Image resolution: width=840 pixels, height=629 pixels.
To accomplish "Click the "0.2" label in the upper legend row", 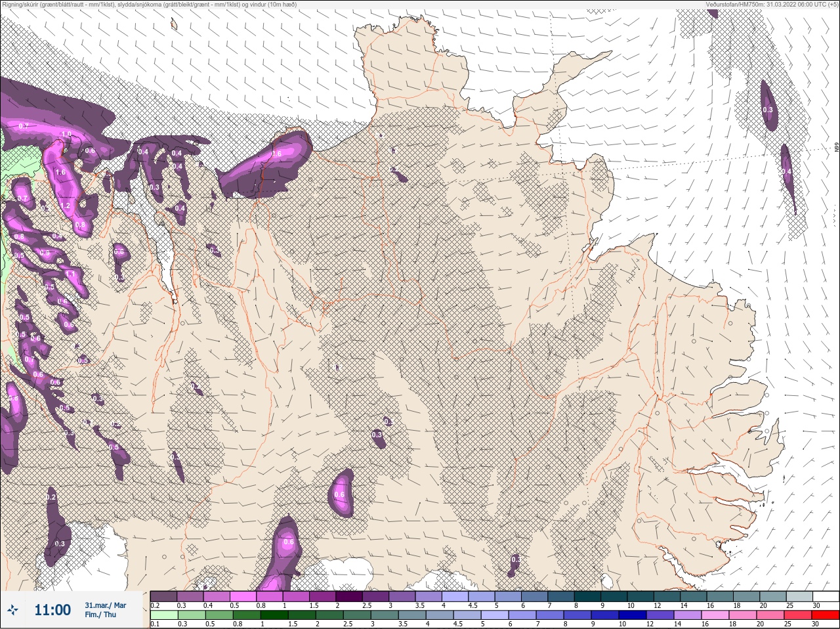I will (x=155, y=605).
